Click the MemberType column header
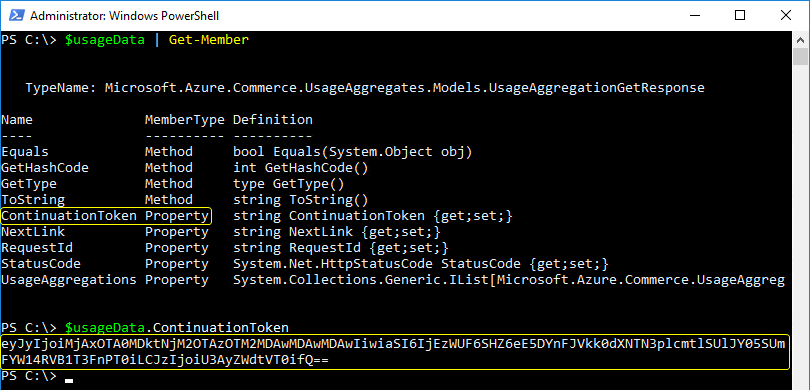 (x=184, y=120)
